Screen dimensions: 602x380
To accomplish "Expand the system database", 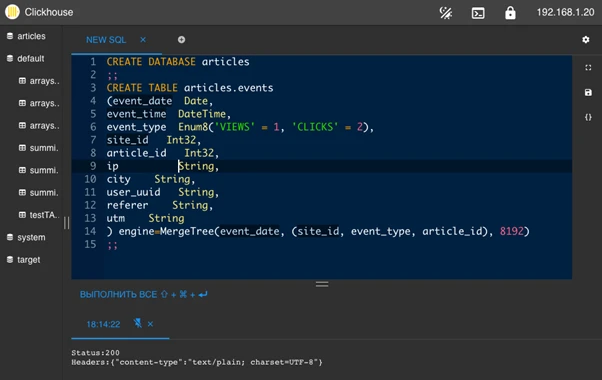I will click(x=31, y=237).
